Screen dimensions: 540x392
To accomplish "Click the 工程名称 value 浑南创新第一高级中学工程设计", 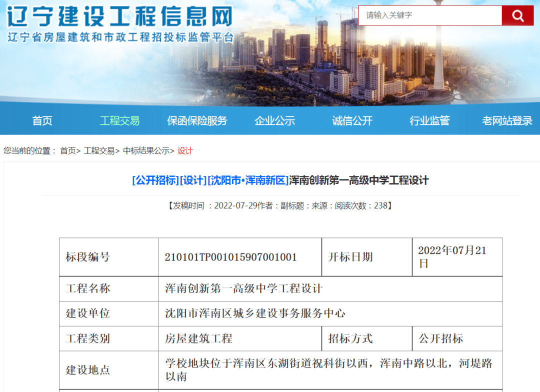I will click(x=244, y=288).
